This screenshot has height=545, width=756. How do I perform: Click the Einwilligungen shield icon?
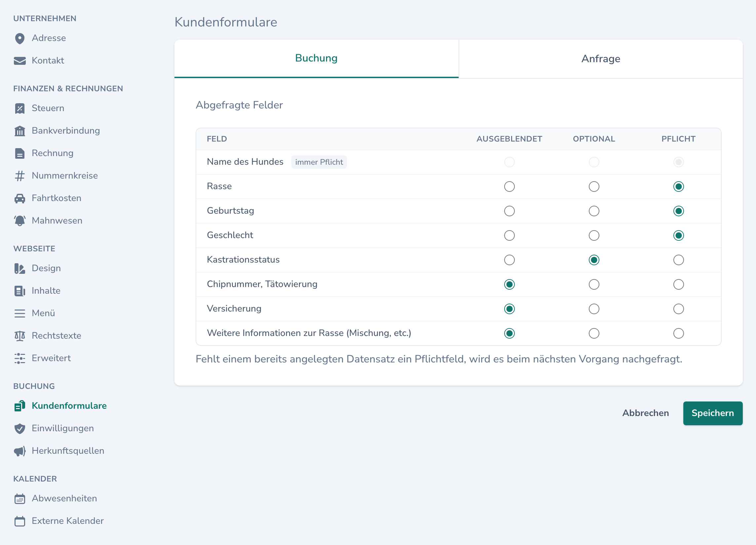pos(20,429)
